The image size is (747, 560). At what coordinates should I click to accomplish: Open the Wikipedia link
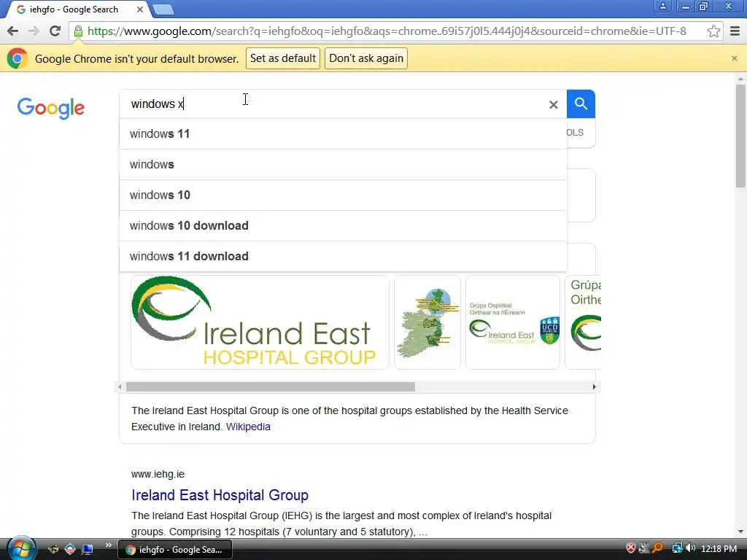(248, 427)
